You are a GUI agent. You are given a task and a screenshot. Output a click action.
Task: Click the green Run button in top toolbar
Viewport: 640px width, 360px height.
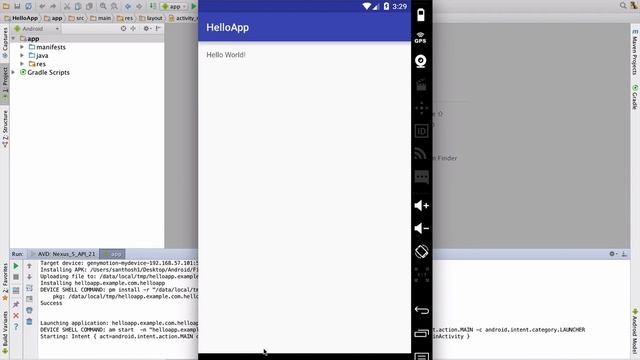[194, 6]
